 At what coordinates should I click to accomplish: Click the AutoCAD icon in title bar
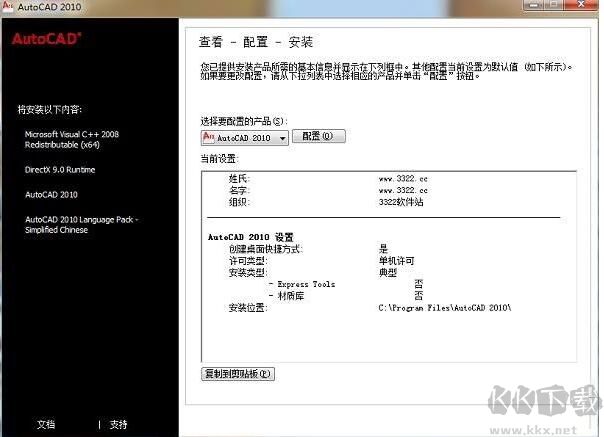coord(8,6)
